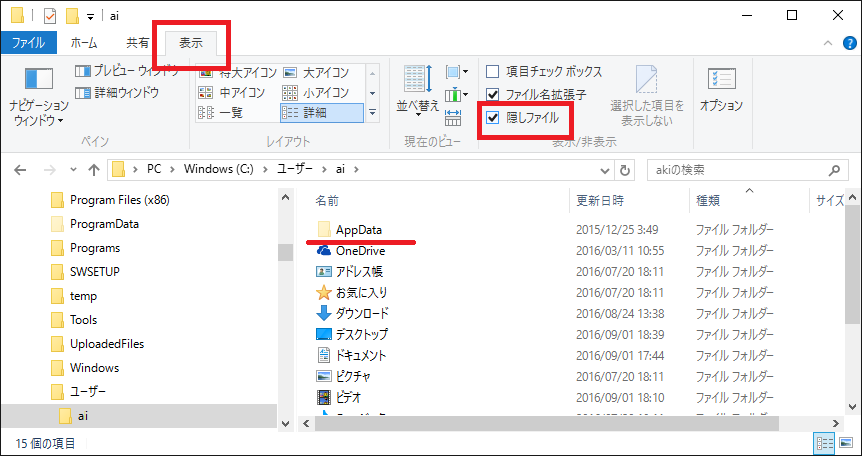Viewport: 862px width, 456px height.
Task: Expand the layout gallery more arrow
Action: (372, 114)
